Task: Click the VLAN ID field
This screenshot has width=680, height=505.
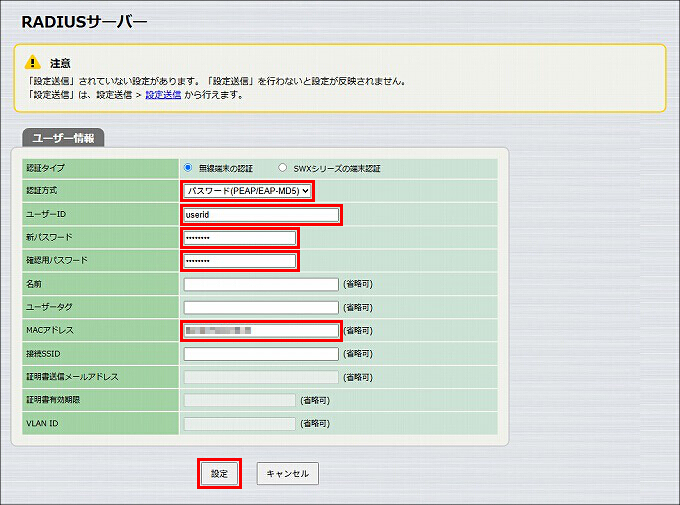Action: [x=240, y=423]
